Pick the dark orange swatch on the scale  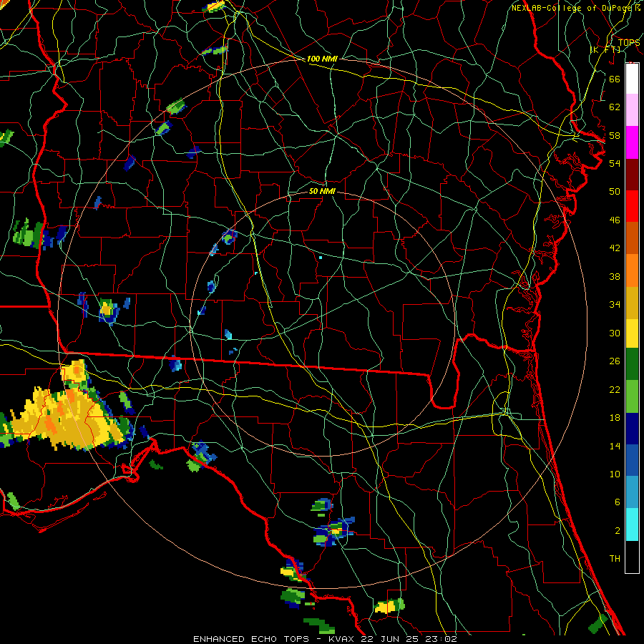(632, 238)
